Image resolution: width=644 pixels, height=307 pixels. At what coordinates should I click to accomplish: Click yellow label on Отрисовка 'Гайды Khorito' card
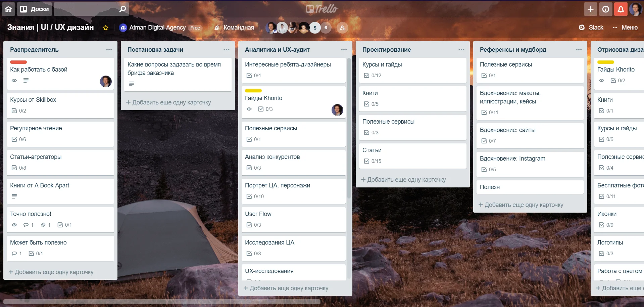[606, 62]
